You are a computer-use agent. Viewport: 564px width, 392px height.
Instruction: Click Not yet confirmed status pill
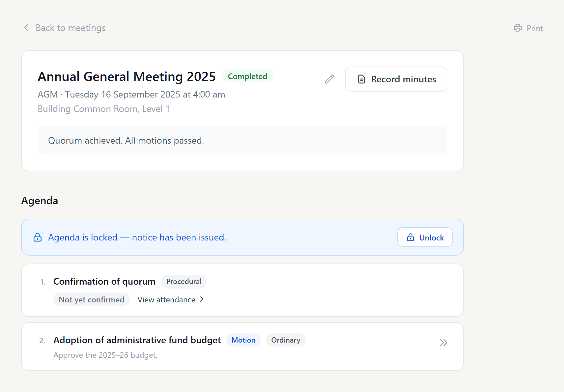(91, 299)
